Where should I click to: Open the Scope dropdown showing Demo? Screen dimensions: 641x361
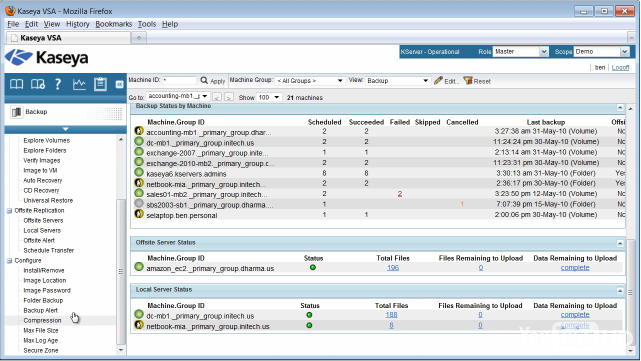click(x=601, y=52)
